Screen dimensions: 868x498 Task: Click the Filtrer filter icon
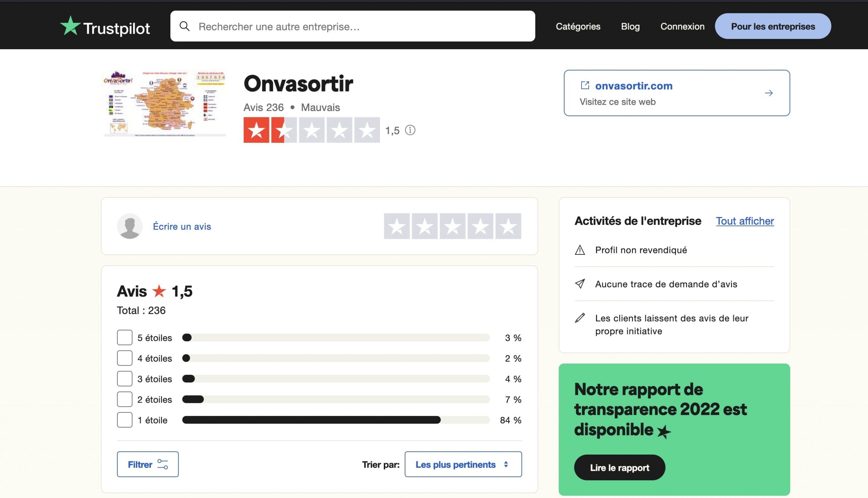coord(162,464)
